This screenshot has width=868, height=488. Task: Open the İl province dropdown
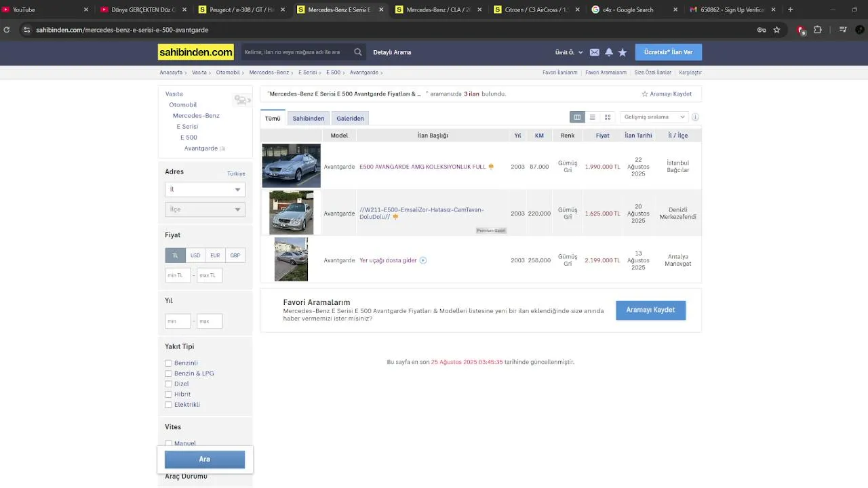point(205,189)
